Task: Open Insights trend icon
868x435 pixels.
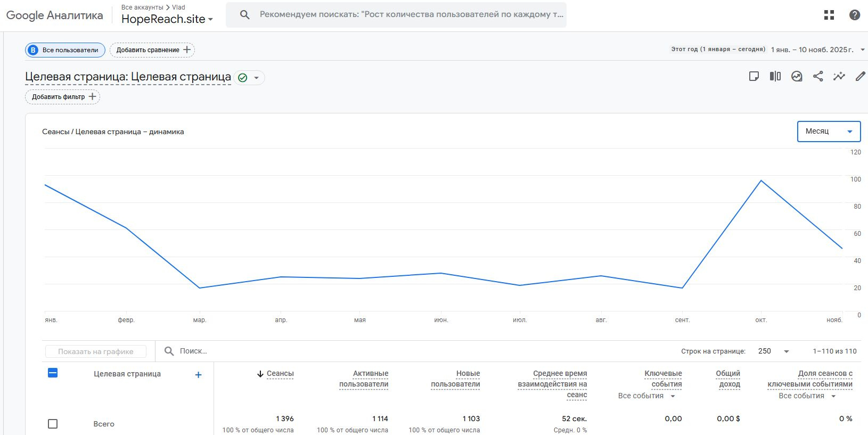Action: (x=797, y=76)
